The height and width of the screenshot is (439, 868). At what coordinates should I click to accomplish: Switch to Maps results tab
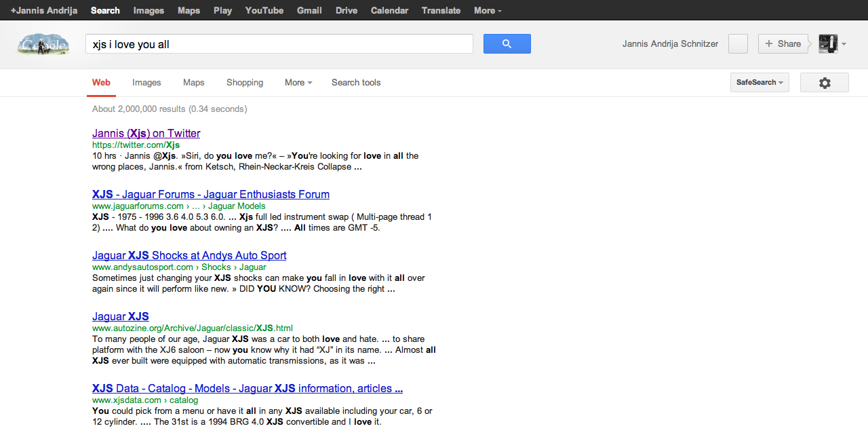pos(193,83)
